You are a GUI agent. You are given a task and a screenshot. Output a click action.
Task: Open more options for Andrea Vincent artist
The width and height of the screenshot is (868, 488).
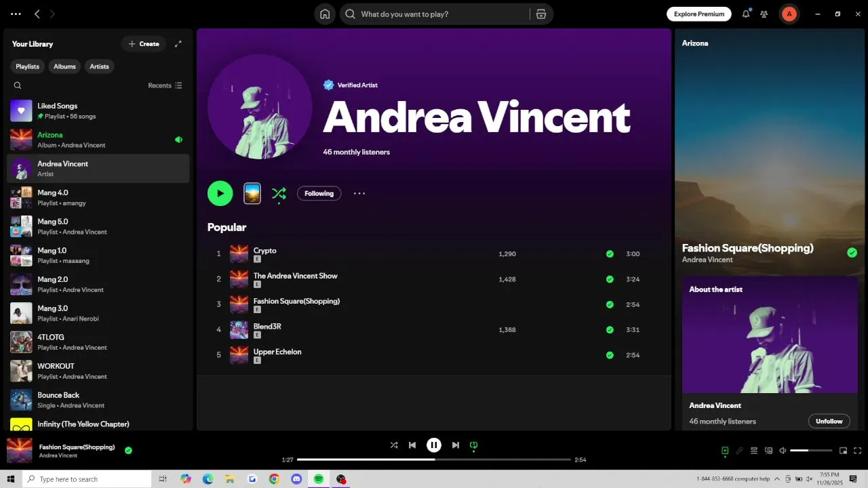pyautogui.click(x=359, y=193)
